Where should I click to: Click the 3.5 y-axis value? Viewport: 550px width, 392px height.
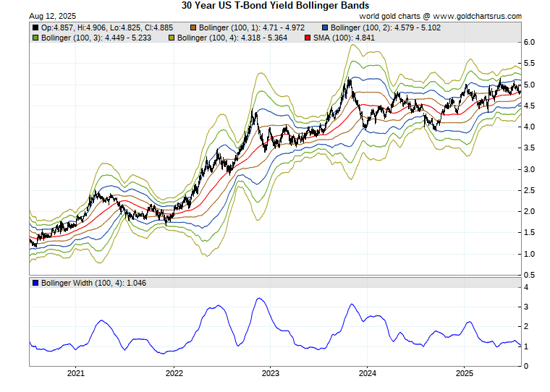(529, 148)
